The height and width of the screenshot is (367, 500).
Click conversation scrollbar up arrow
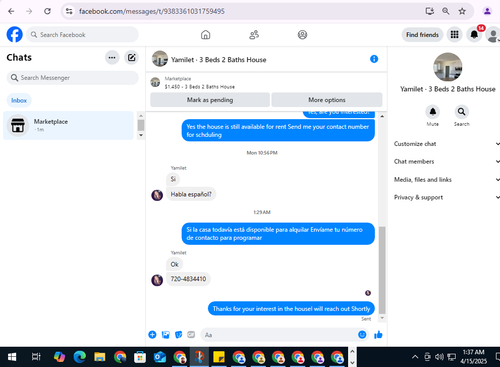382,117
